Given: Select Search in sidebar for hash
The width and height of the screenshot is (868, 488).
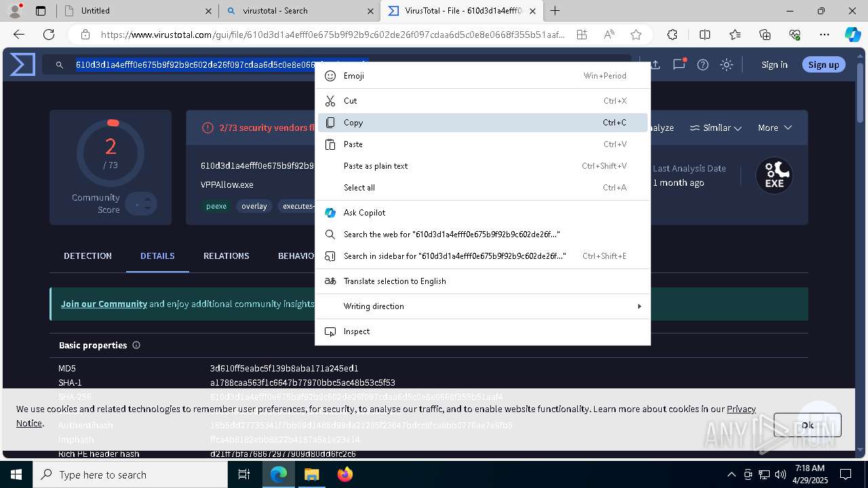Looking at the screenshot, I should click(483, 256).
